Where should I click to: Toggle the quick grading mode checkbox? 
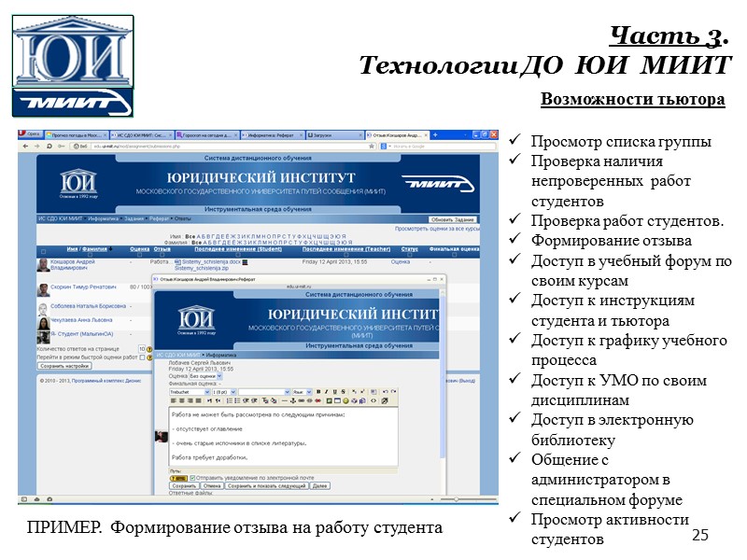(x=142, y=357)
